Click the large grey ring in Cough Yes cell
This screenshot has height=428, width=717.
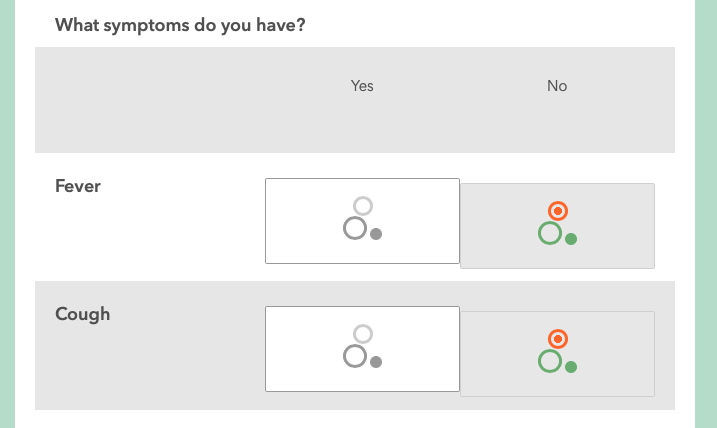pyautogui.click(x=354, y=356)
